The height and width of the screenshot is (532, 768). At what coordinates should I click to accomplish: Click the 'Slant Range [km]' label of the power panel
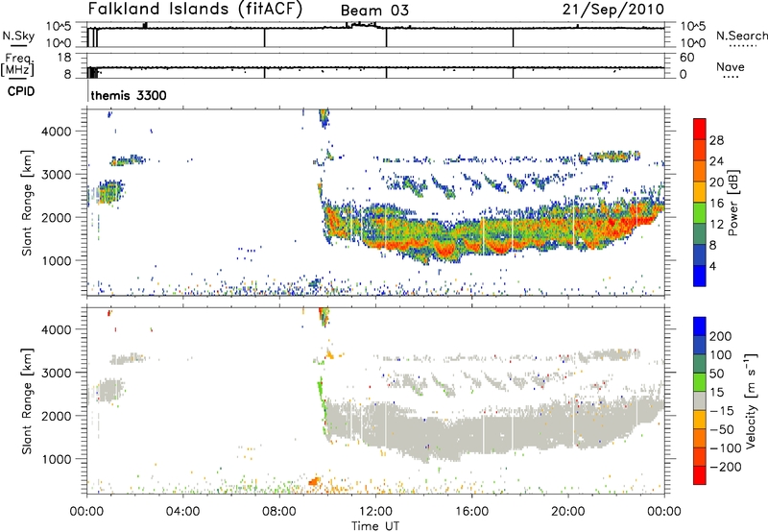point(27,203)
